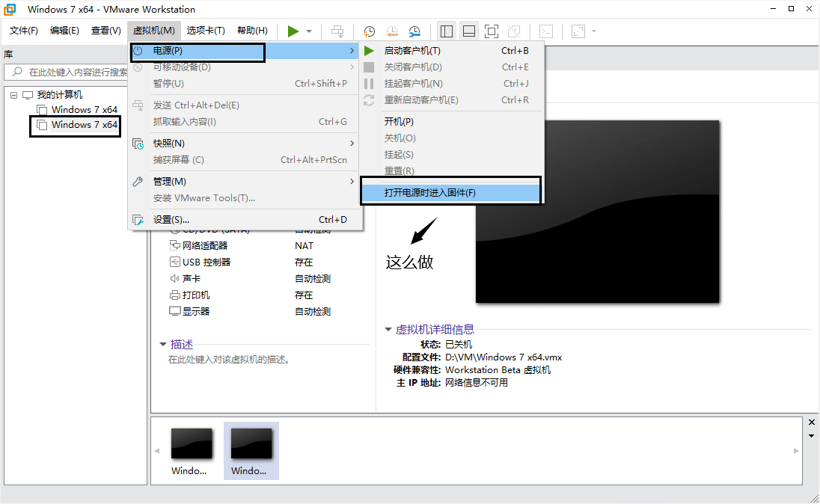The height and width of the screenshot is (504, 820).
Task: Choose 关闭客户机(D) in power submenu
Action: coord(453,67)
